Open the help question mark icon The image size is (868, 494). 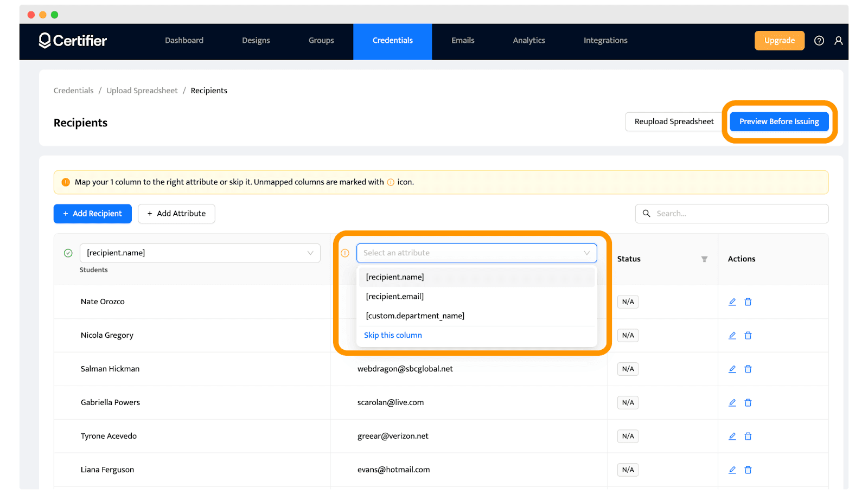[x=819, y=41]
